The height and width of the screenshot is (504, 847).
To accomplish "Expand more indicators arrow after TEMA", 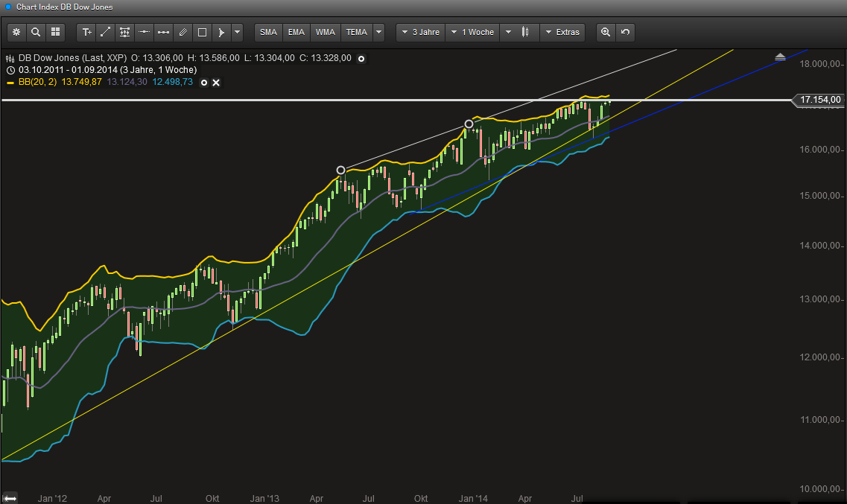I will tap(379, 32).
